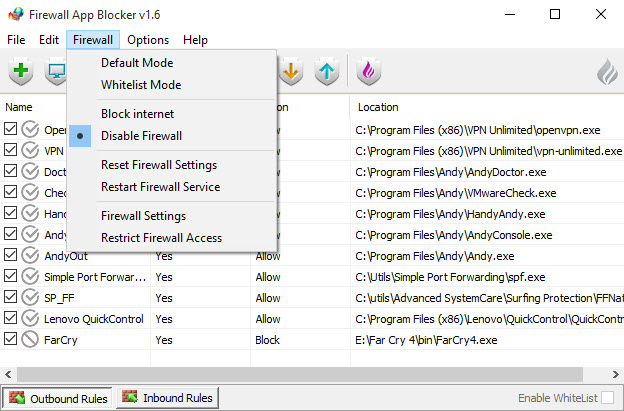Click the blocked status icon beside FarCry
This screenshot has width=624, height=411.
31,339
